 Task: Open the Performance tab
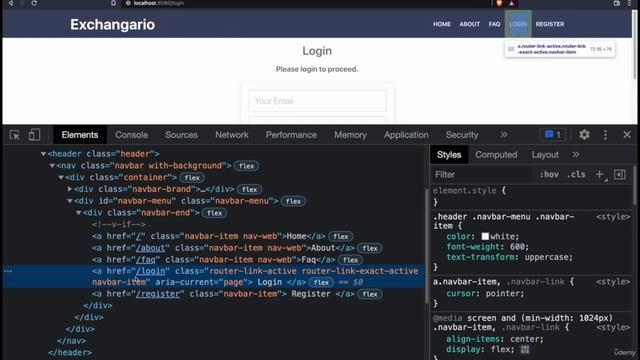pyautogui.click(x=291, y=135)
